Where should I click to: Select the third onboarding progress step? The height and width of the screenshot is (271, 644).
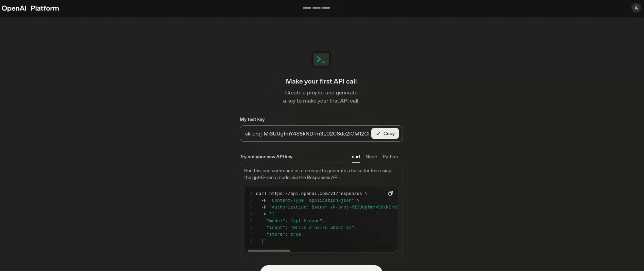(x=326, y=8)
